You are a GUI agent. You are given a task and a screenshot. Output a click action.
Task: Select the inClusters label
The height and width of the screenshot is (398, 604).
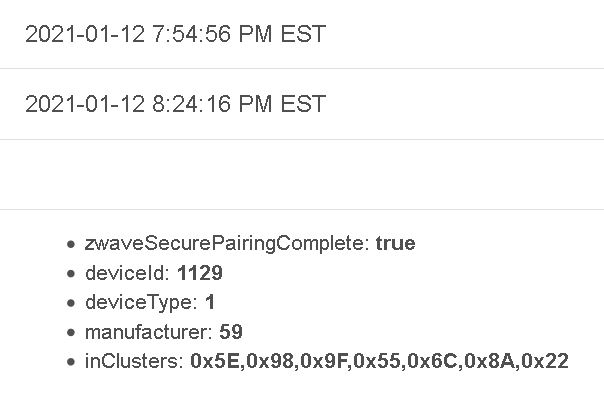(x=134, y=361)
